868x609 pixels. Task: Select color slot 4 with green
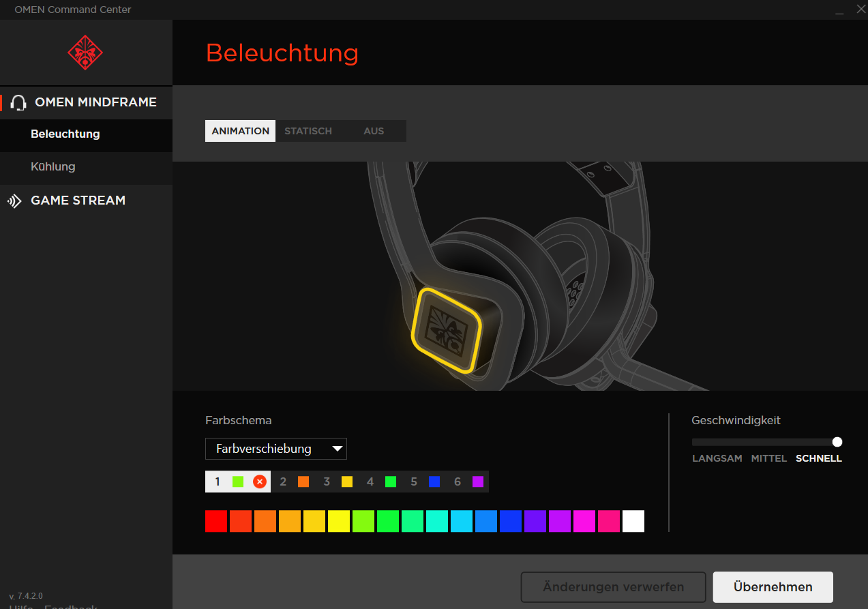(380, 481)
